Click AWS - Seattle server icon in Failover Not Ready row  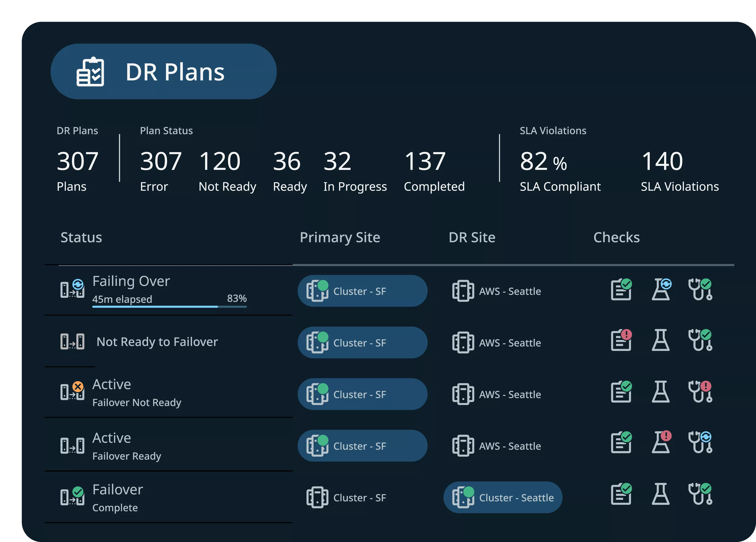pos(463,394)
